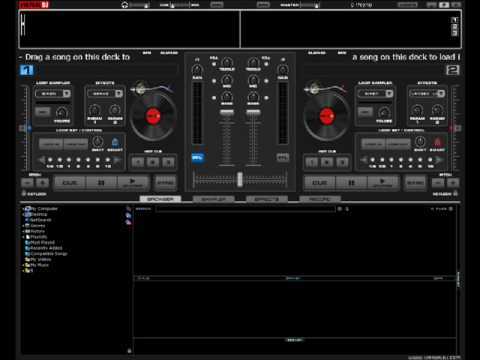Viewport: 480px width, 360px height.
Task: Pause the right deck
Action: pyautogui.click(x=351, y=183)
